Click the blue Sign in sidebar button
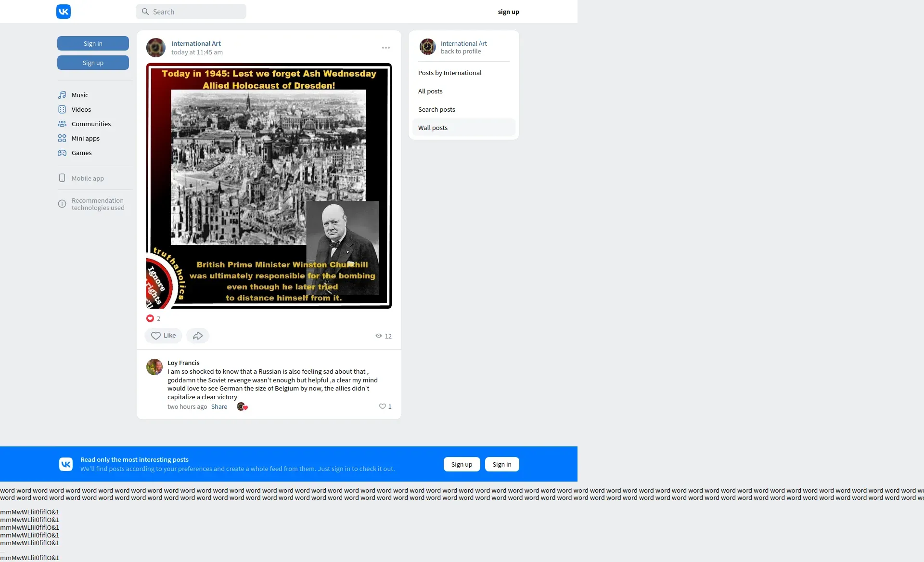The image size is (924, 562). pos(93,43)
